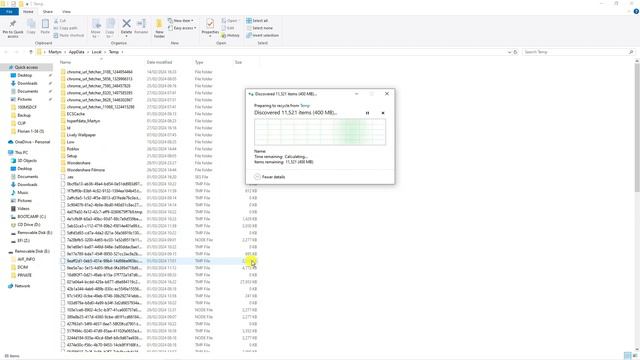Click the vertical scrollbar thumb
Image resolution: width=640 pixels, height=360 pixels.
[637, 127]
